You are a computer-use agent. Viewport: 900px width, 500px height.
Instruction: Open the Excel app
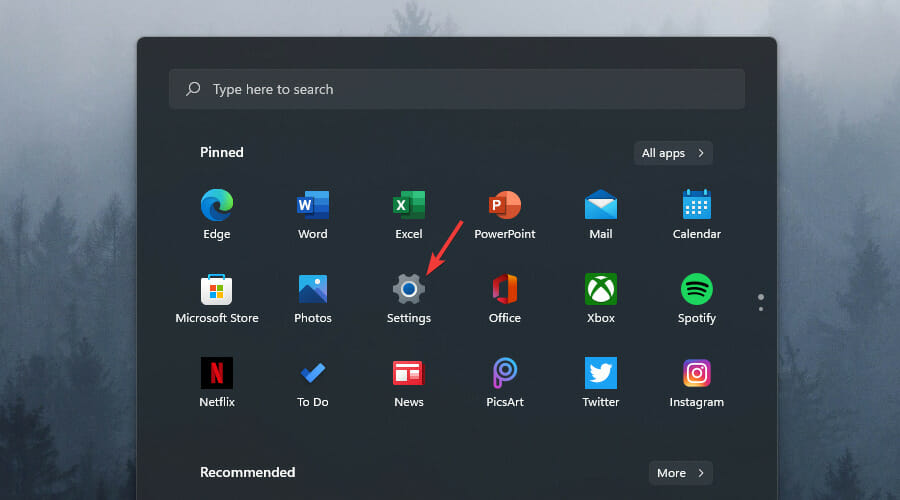(409, 205)
